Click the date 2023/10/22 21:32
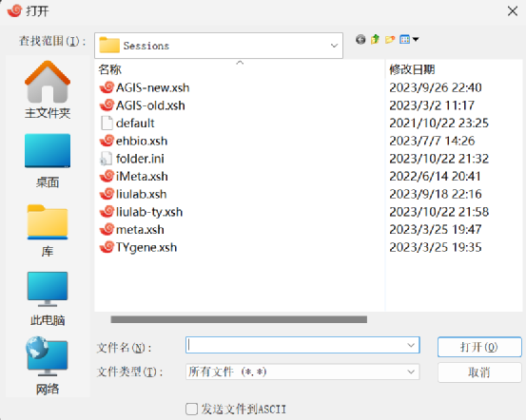 click(x=438, y=159)
